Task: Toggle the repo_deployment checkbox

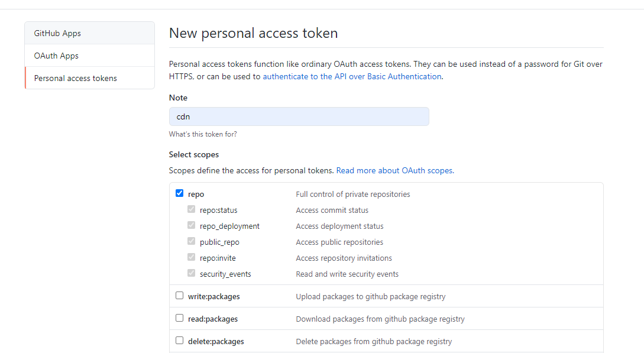Action: tap(192, 225)
